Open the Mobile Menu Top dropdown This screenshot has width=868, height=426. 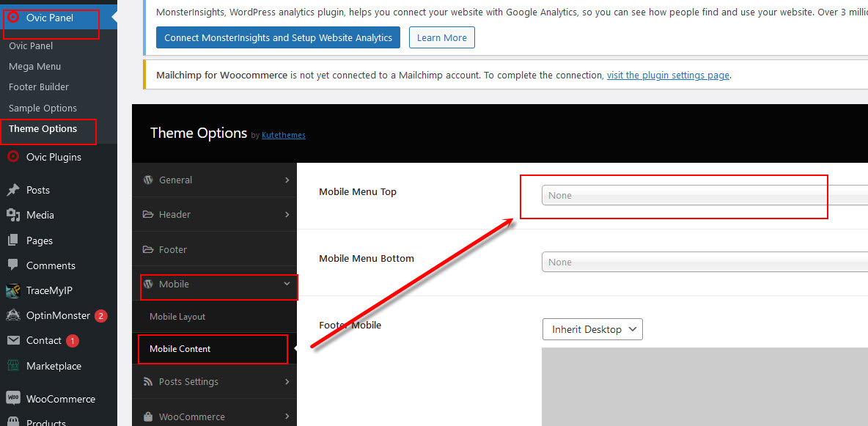(704, 195)
